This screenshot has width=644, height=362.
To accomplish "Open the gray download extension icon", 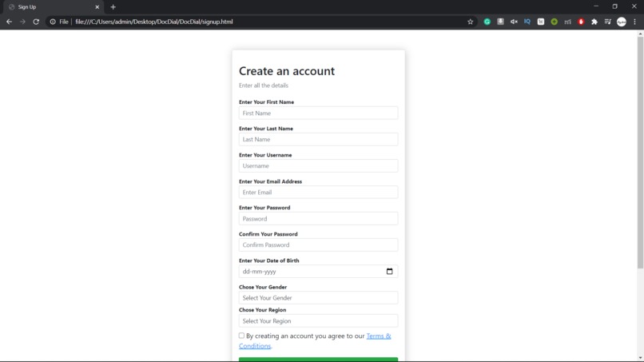I will (500, 22).
